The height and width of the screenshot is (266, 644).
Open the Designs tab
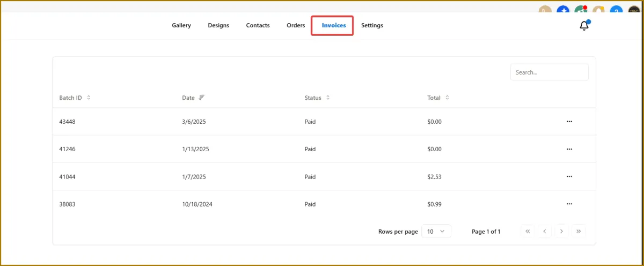(x=218, y=25)
